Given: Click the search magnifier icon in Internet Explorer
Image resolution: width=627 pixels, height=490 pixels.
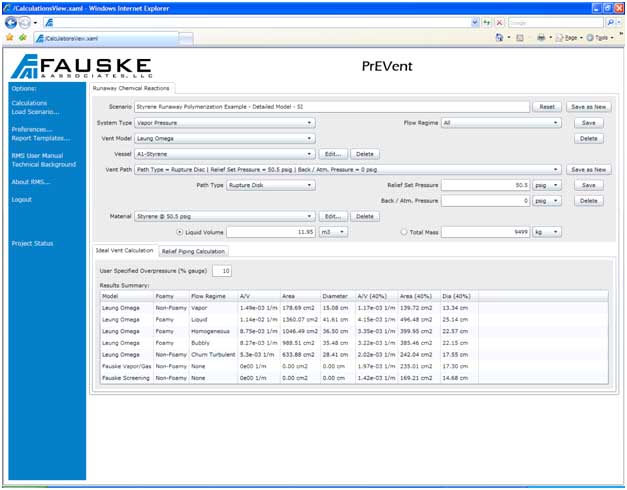Looking at the screenshot, I should 611,23.
